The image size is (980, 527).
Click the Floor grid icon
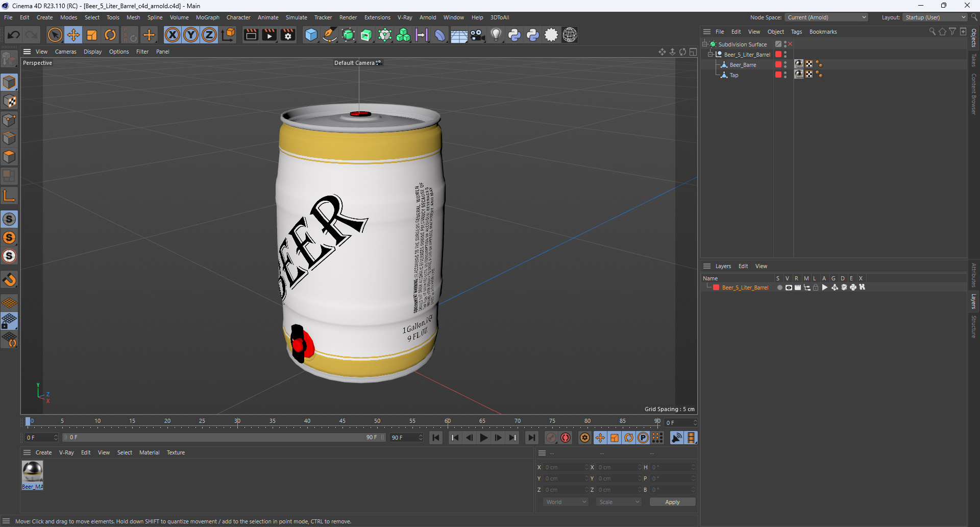459,35
